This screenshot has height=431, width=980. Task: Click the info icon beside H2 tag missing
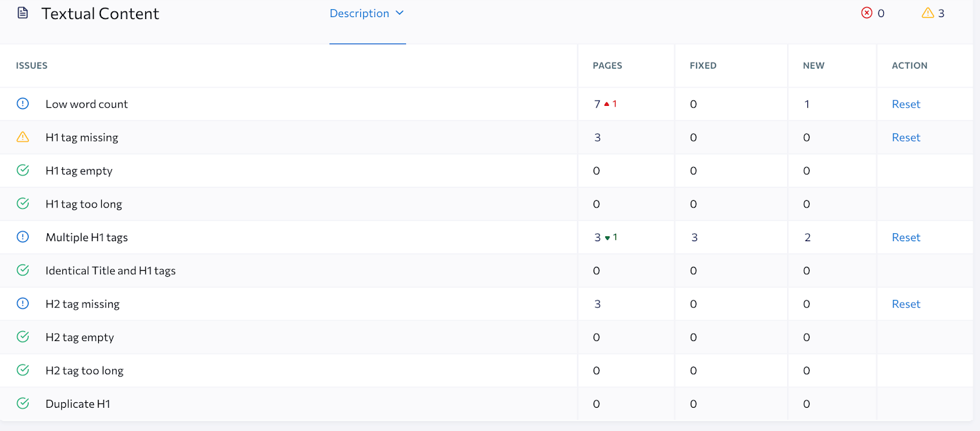pyautogui.click(x=23, y=304)
